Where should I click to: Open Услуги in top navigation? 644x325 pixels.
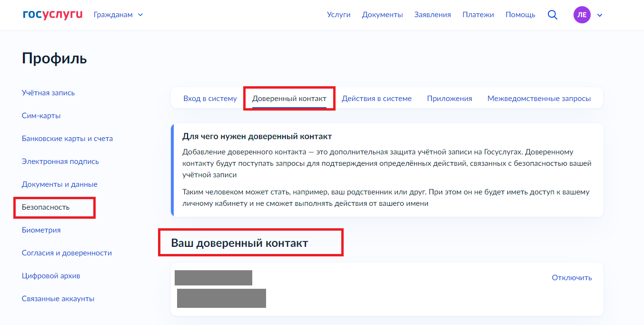tap(338, 15)
